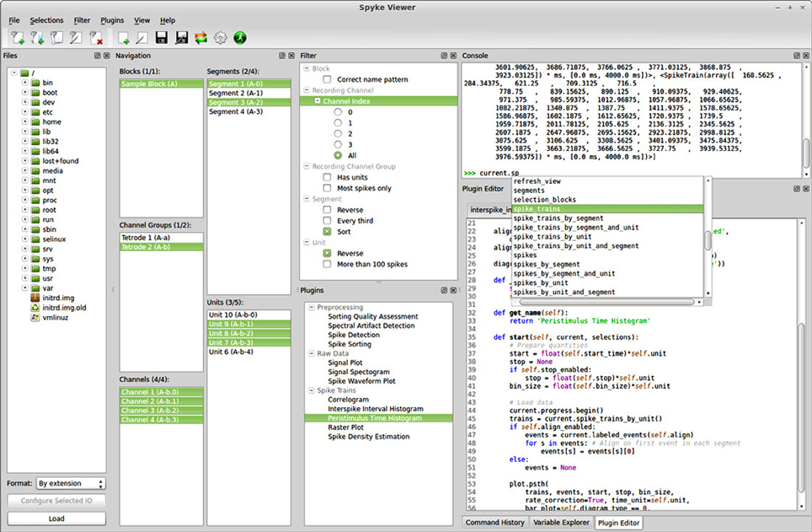Close the Plugins panel
Image resolution: width=812 pixels, height=532 pixels.
(x=453, y=290)
